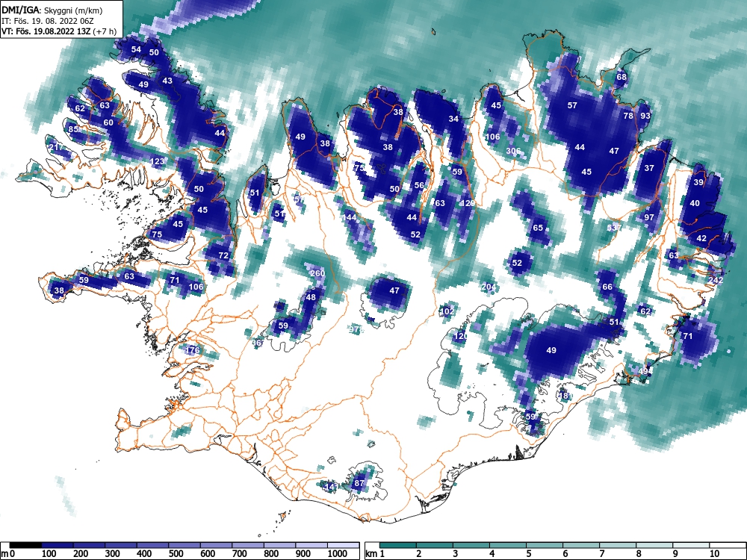Click the visibility value 43 on the map
The width and height of the screenshot is (747, 560).
coord(167,81)
